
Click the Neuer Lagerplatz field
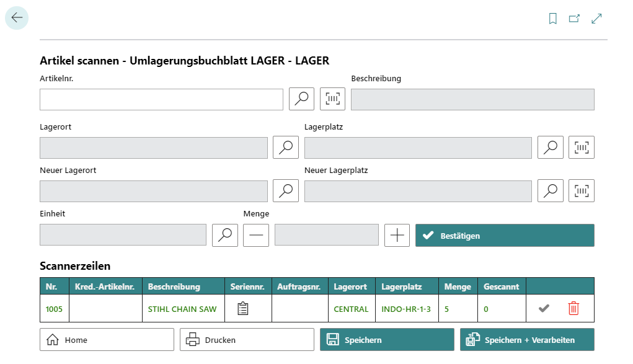[x=418, y=191]
